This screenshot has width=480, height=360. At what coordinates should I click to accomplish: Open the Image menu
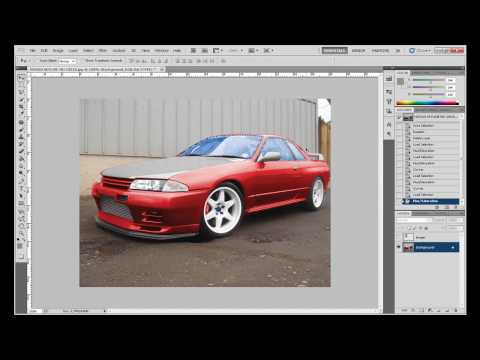tap(58, 51)
